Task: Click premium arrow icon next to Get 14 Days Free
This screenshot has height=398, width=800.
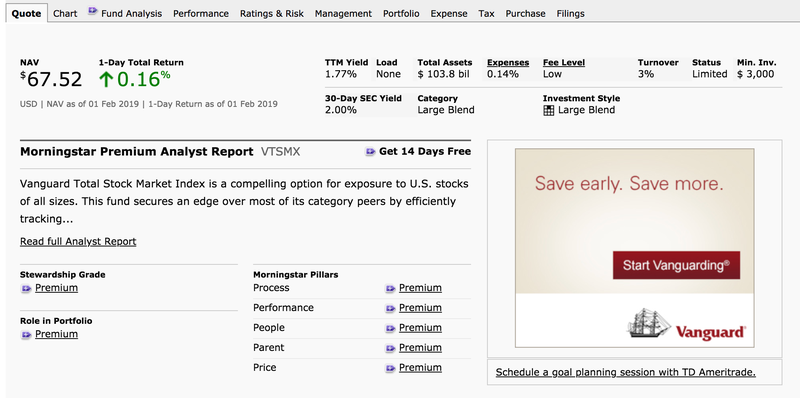Action: coord(370,152)
